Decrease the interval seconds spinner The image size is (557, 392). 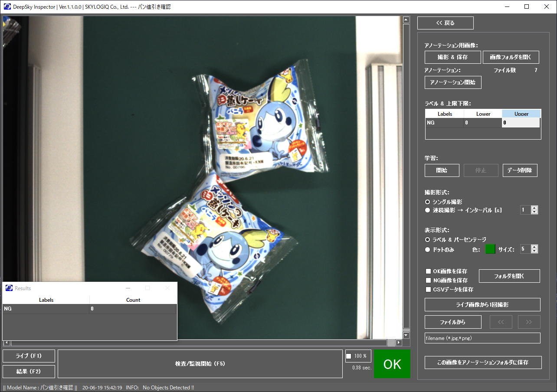point(534,212)
